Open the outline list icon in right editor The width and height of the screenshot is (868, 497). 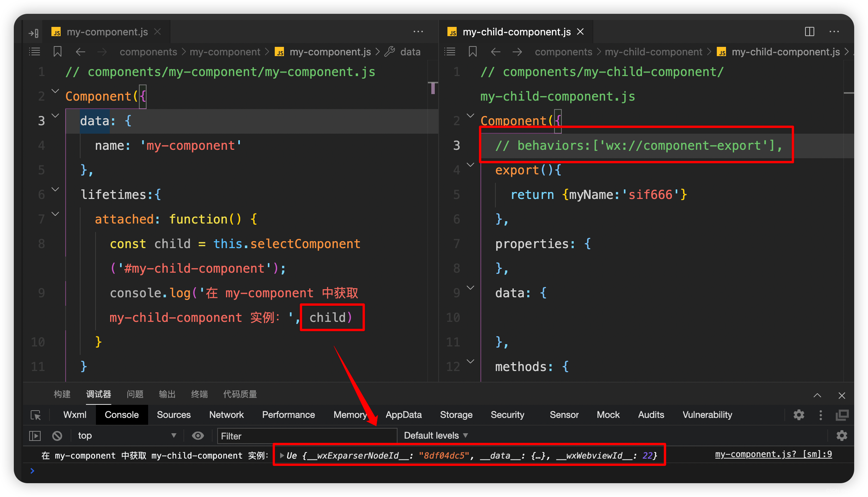pos(450,51)
